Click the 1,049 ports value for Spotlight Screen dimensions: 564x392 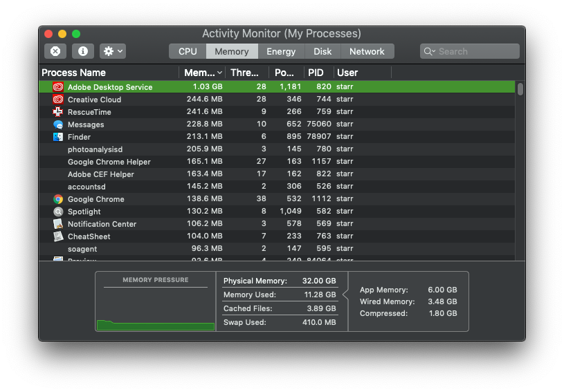click(x=291, y=212)
